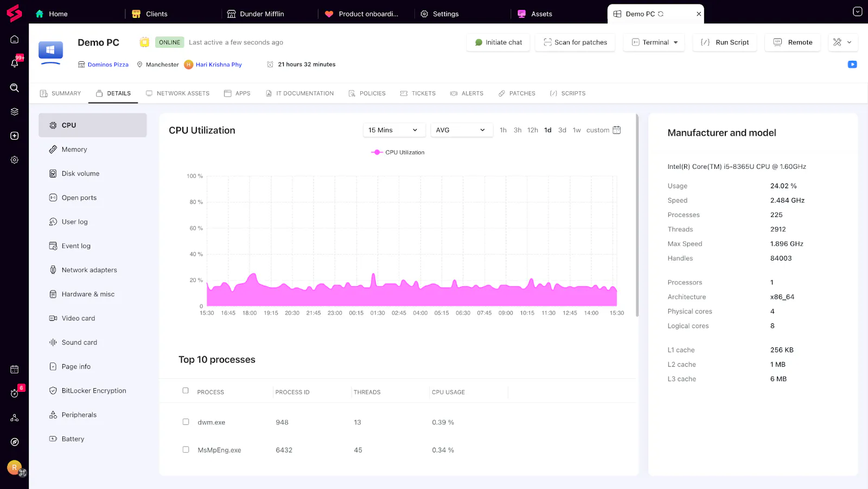The width and height of the screenshot is (868, 489).
Task: Tick the dwm.exe process checkbox
Action: [x=186, y=422]
